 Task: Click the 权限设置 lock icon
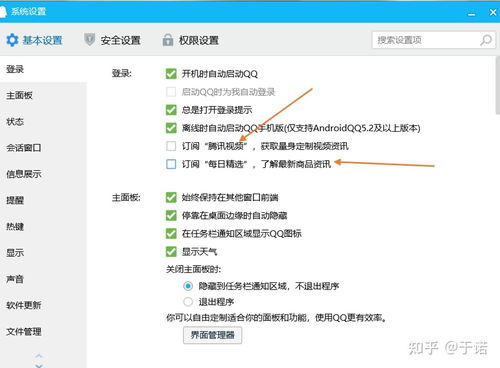(168, 40)
